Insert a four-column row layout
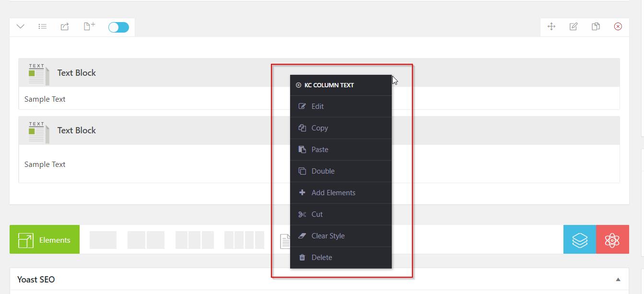644x294 pixels. coord(244,240)
